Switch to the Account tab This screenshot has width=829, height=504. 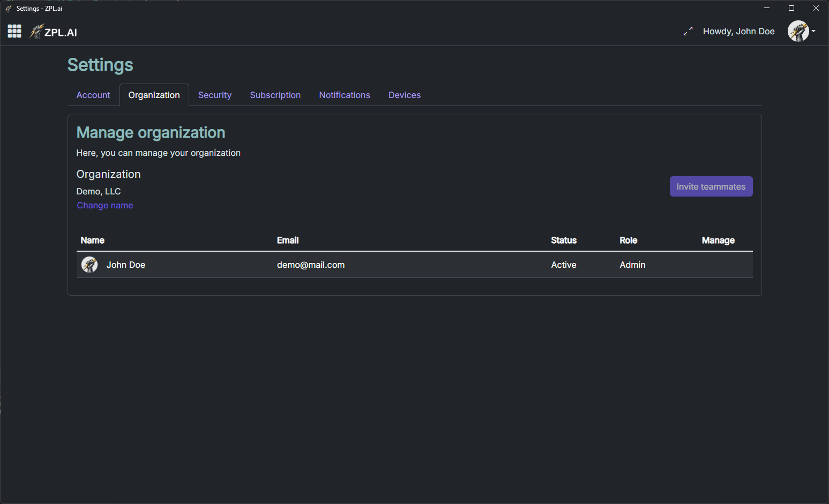coord(93,95)
